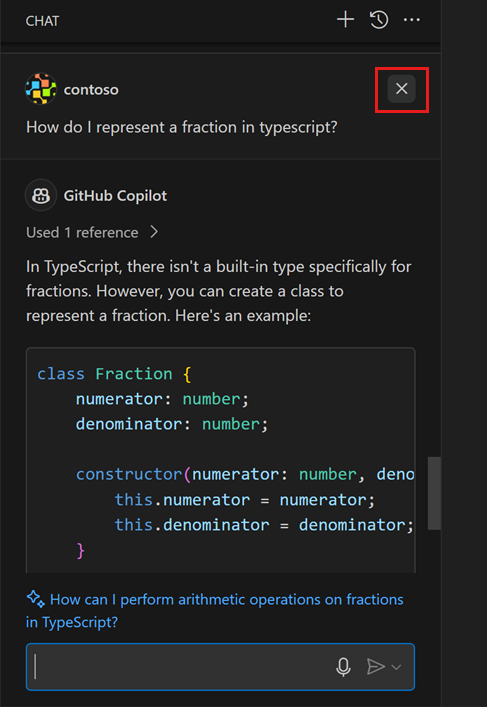Send the chat message with arrow icon
Screen dimensions: 487x707
coord(376,666)
